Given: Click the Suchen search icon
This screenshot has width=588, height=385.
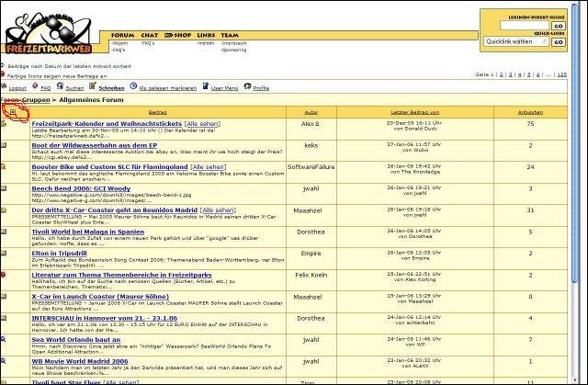Looking at the screenshot, I should tap(60, 85).
